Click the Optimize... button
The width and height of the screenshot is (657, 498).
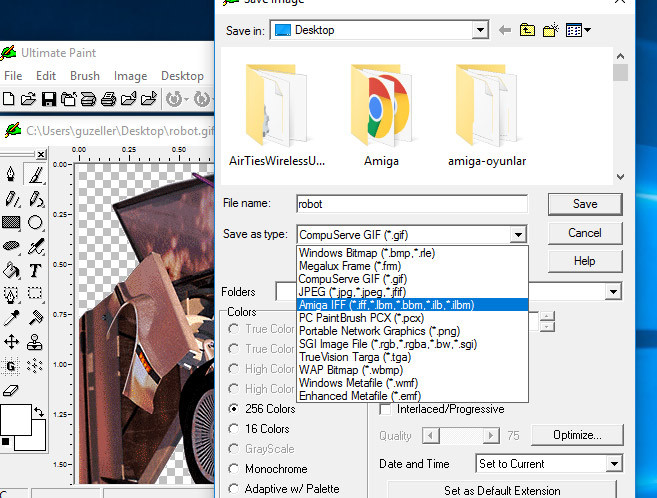(577, 435)
